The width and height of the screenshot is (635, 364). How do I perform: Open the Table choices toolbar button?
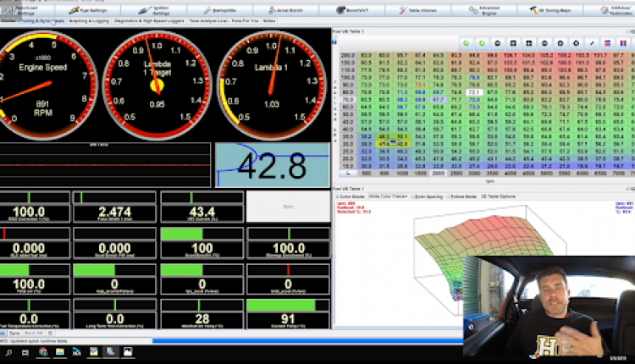tap(418, 10)
